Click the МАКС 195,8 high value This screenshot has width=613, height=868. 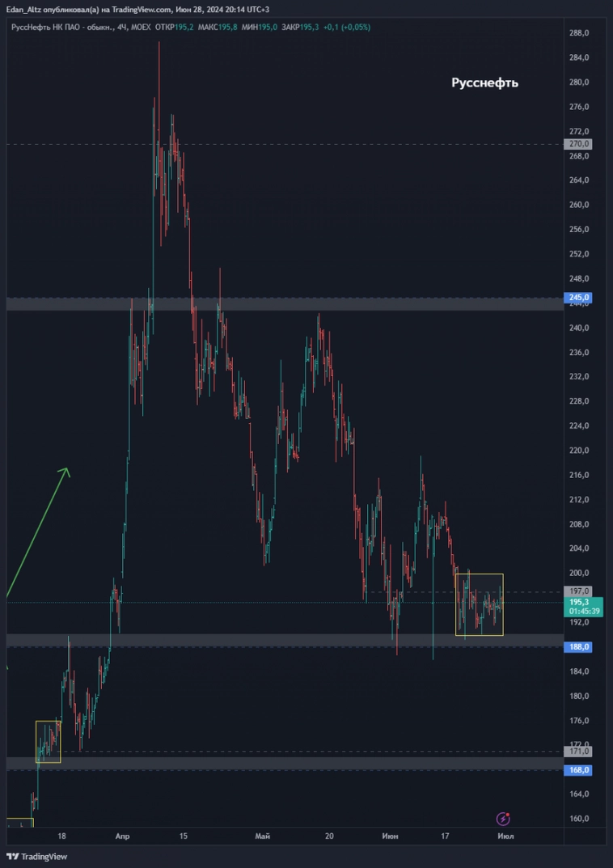tap(218, 28)
